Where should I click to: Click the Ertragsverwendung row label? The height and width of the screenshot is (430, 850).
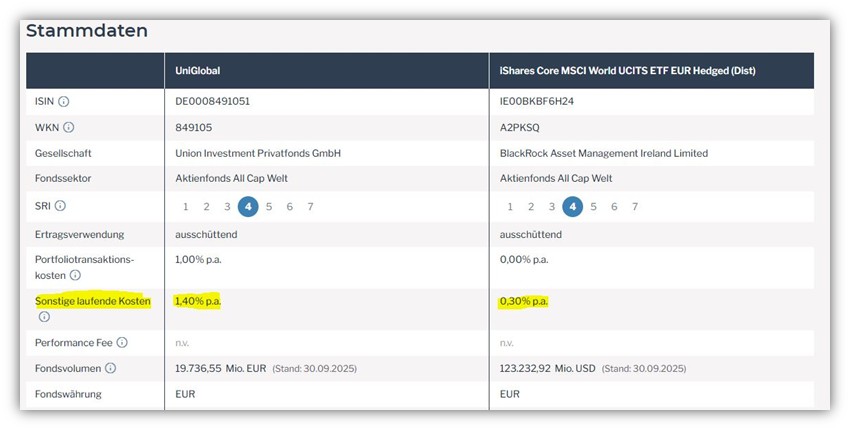click(x=79, y=235)
